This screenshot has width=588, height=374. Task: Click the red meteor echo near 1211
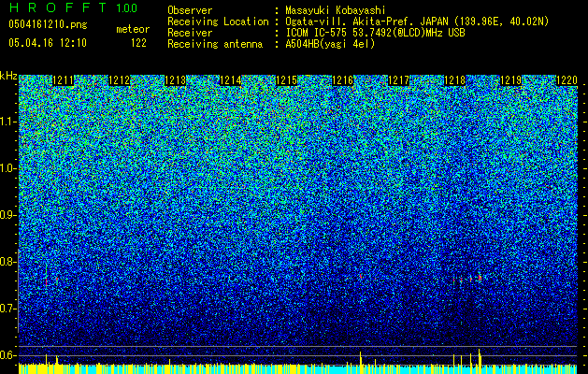(47, 281)
